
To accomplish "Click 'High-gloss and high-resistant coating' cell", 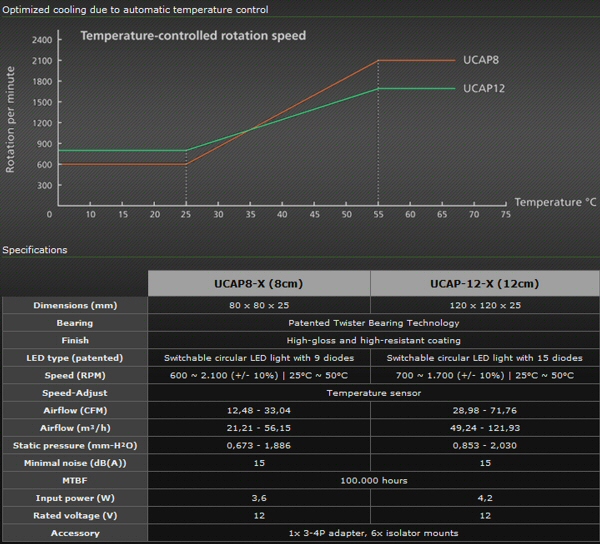I will [x=373, y=340].
